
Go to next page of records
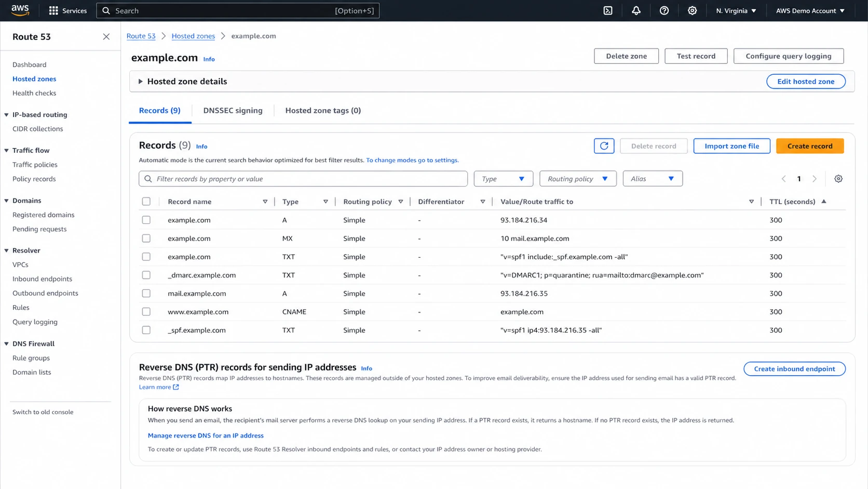815,179
